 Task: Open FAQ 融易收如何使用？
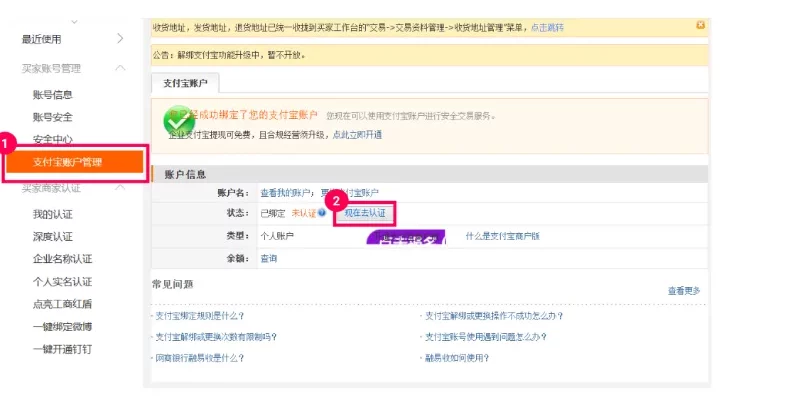[457, 358]
